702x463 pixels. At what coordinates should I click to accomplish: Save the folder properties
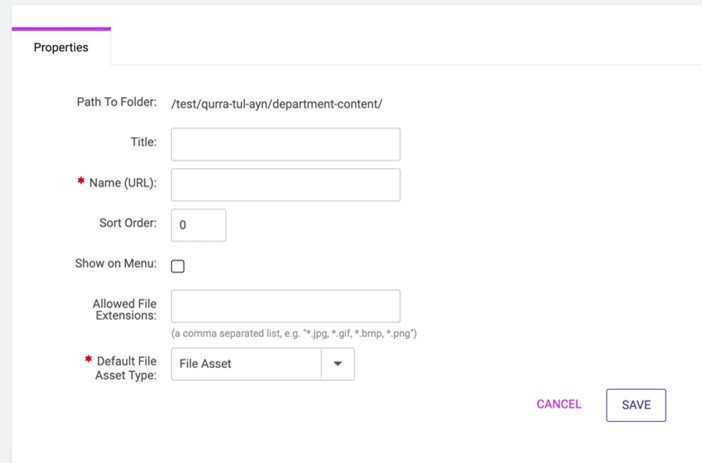(636, 405)
